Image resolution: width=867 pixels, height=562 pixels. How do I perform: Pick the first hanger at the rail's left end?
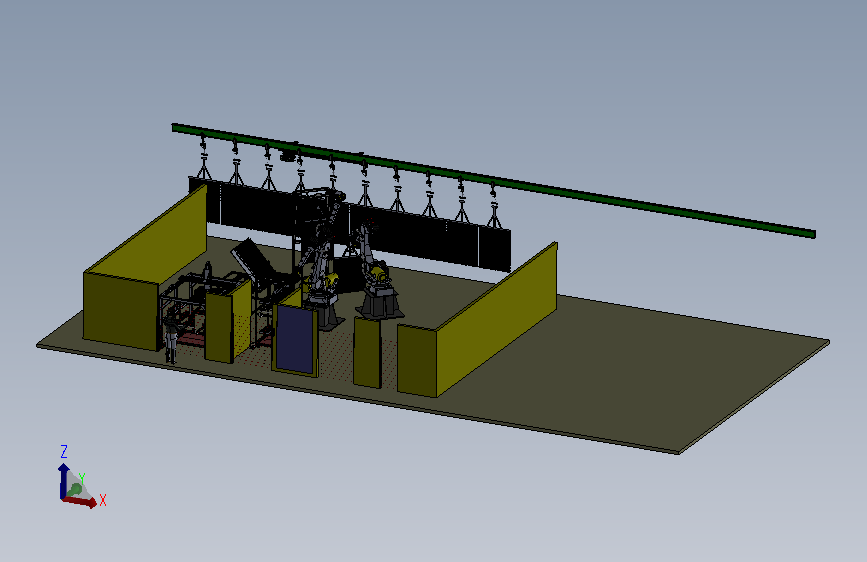click(203, 157)
